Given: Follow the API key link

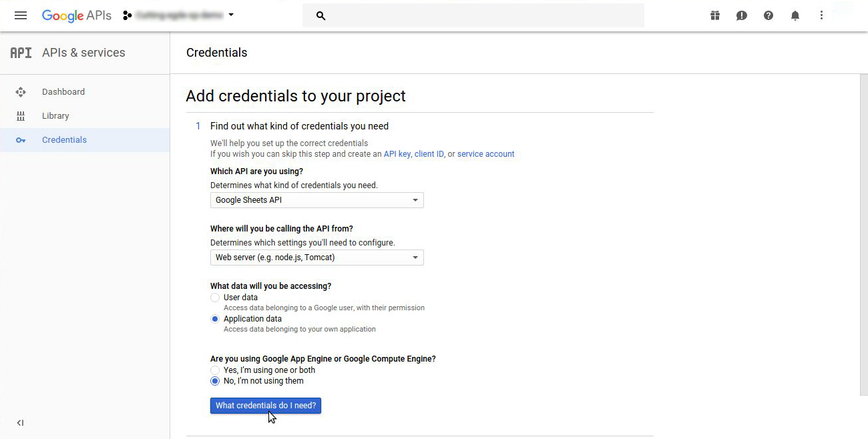Looking at the screenshot, I should [397, 154].
